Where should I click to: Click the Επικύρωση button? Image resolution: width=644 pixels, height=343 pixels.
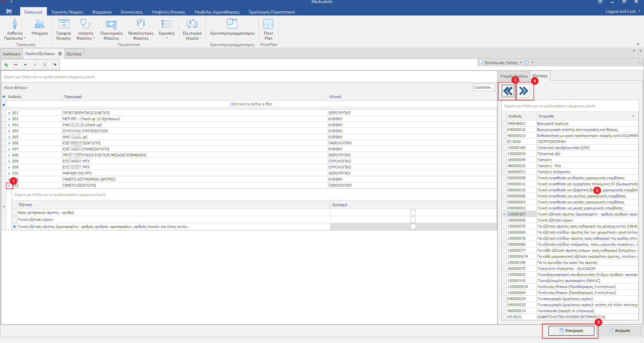[571, 331]
